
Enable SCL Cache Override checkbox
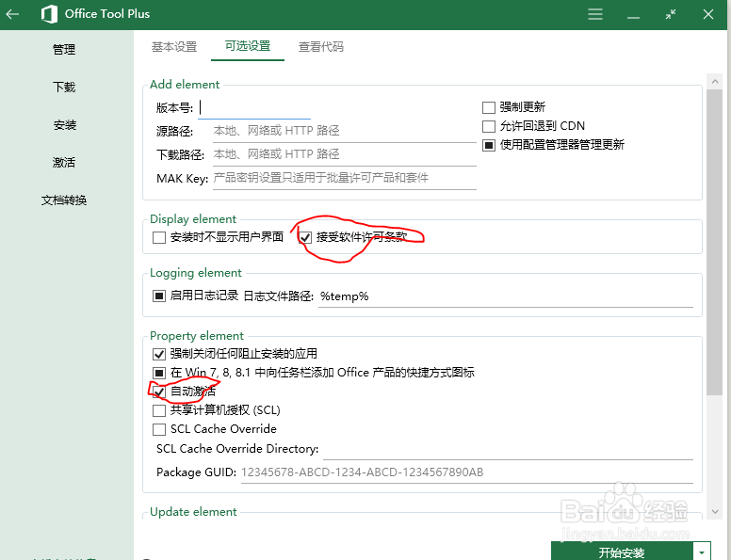(159, 429)
